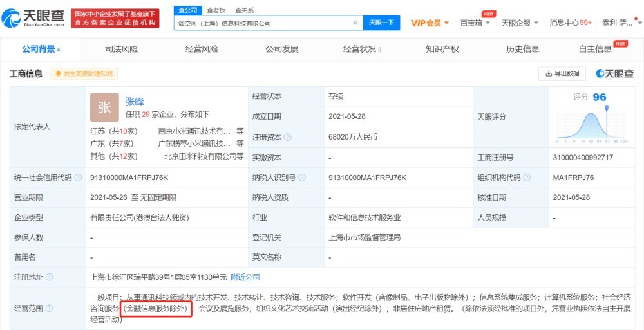This screenshot has height=330, width=644.
Task: Click the 组织机构代码 value MA1FRPJ76
Action: (573, 178)
